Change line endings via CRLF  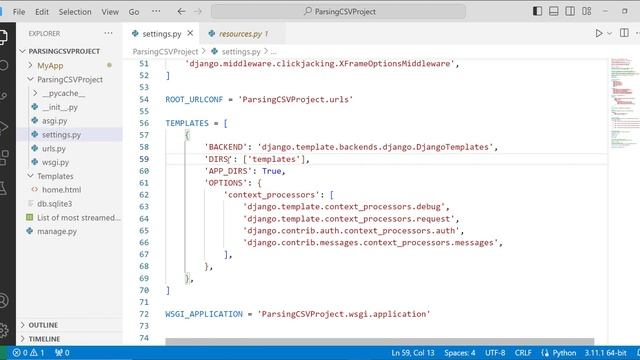523,353
